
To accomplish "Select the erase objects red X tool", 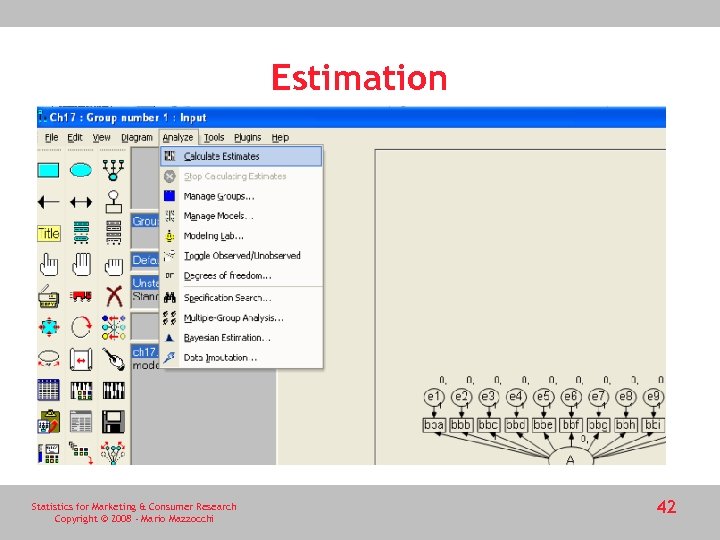I will tap(114, 296).
